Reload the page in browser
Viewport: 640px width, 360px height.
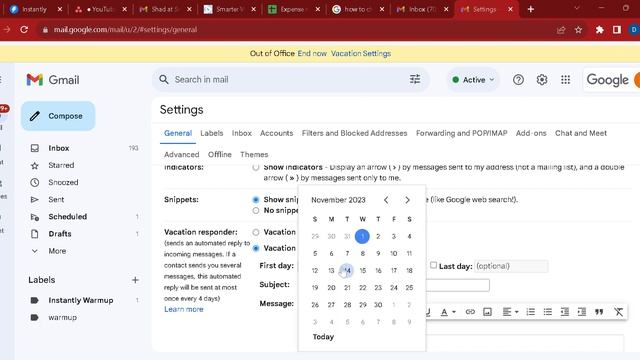[24, 30]
